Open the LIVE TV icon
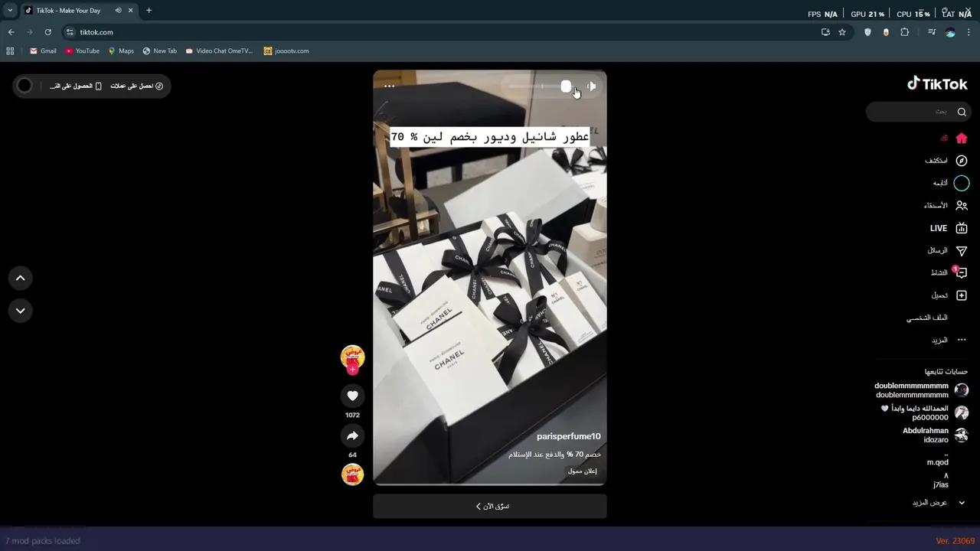 coord(962,228)
